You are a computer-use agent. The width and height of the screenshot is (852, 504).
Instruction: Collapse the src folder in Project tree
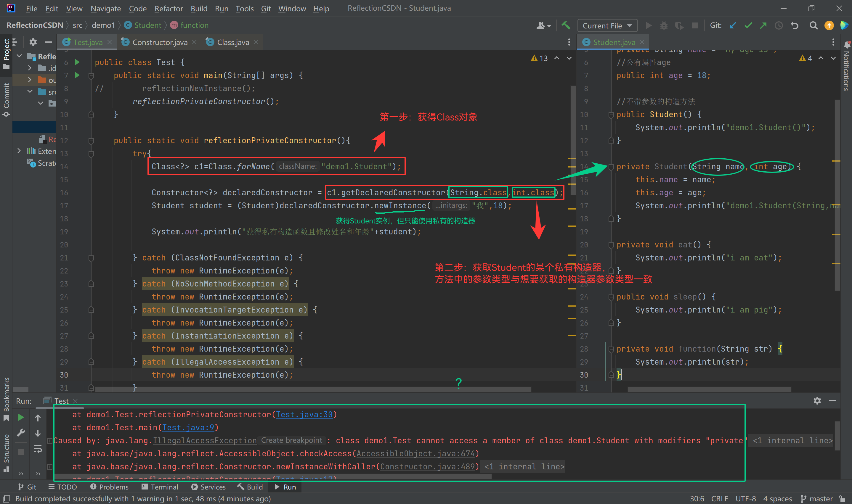30,92
